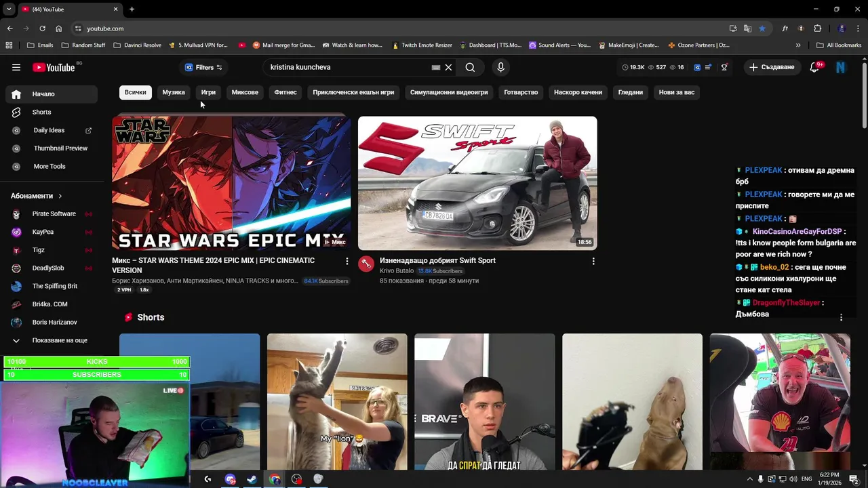This screenshot has height=488, width=868.
Task: Open the browser home page
Action: tap(58, 28)
